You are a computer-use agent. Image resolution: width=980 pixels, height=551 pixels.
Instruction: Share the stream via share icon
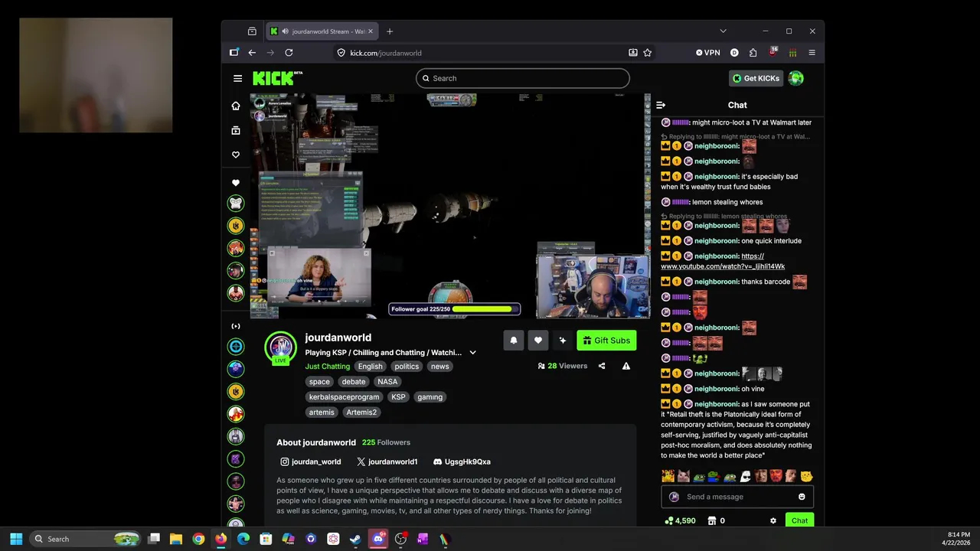point(602,366)
